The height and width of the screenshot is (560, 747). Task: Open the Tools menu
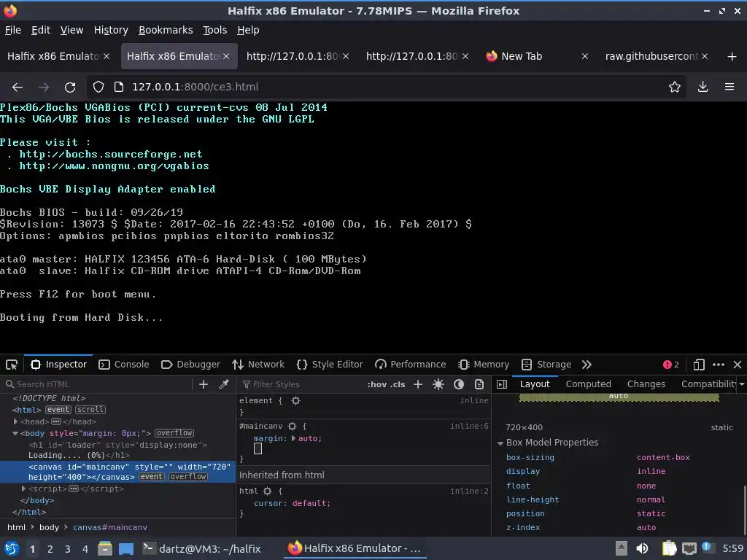(x=215, y=30)
